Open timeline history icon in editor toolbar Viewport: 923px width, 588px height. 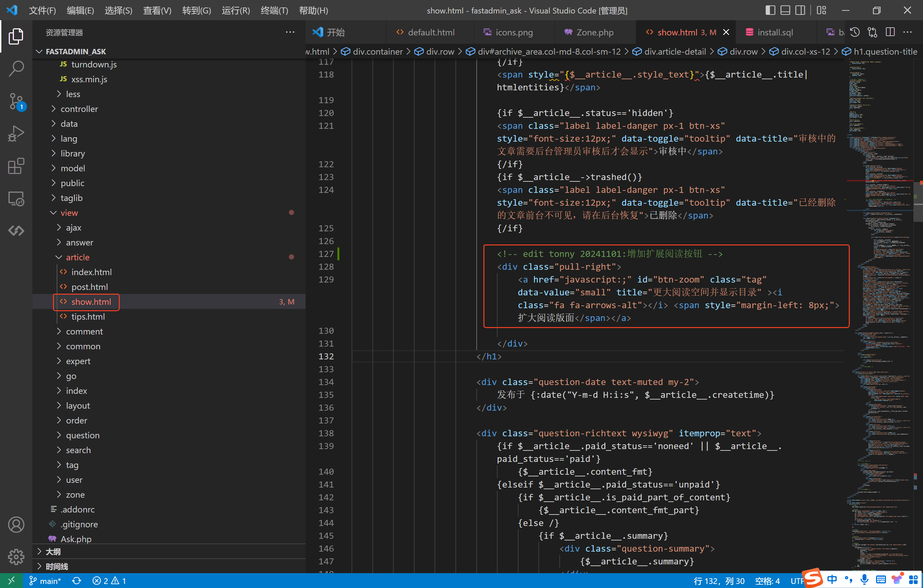coord(855,32)
